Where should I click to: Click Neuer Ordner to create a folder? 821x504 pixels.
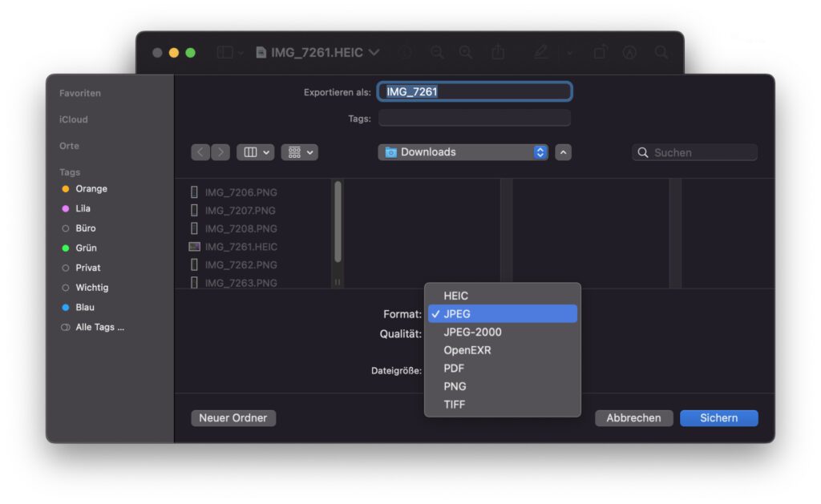tap(233, 417)
